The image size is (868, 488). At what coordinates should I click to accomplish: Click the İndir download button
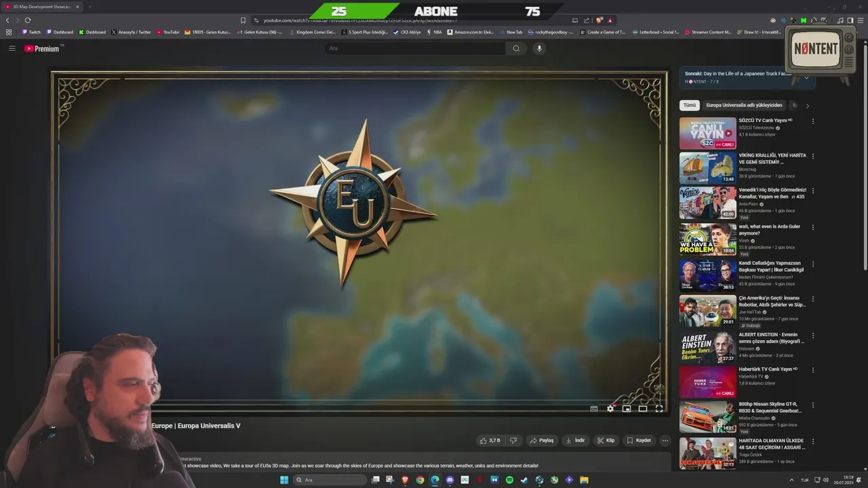point(575,441)
